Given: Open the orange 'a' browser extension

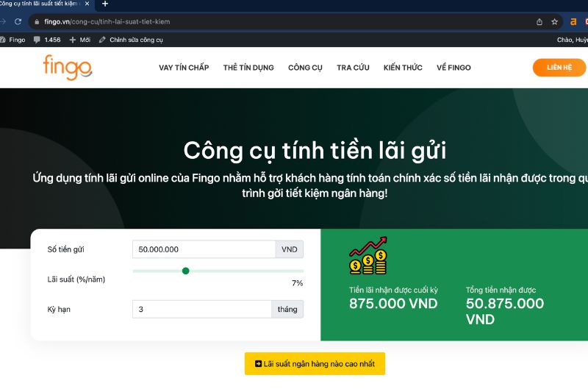Looking at the screenshot, I should [573, 22].
